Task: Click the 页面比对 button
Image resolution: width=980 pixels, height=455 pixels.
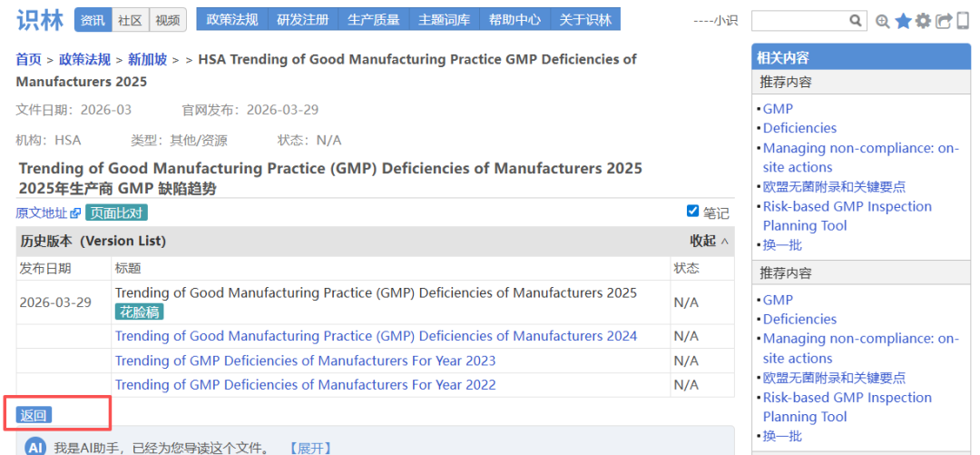Action: coord(116,213)
